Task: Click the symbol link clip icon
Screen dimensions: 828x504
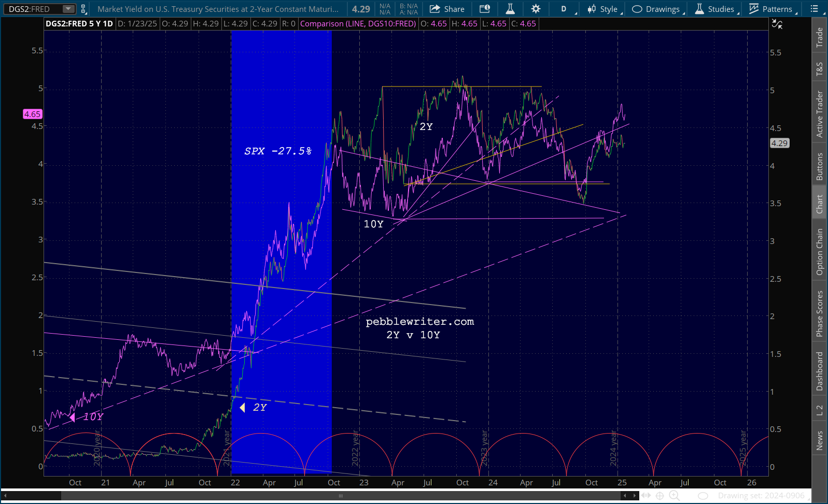Action: 83,9
